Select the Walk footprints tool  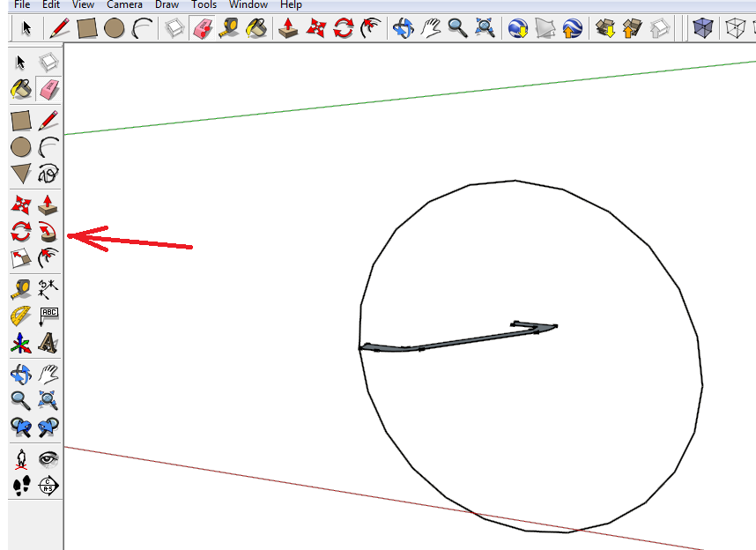21,486
